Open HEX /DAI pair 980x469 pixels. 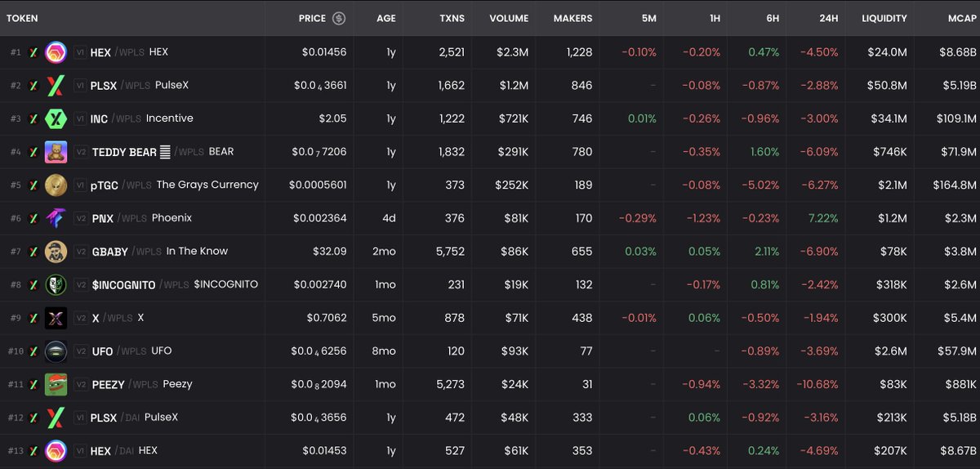coord(123,450)
